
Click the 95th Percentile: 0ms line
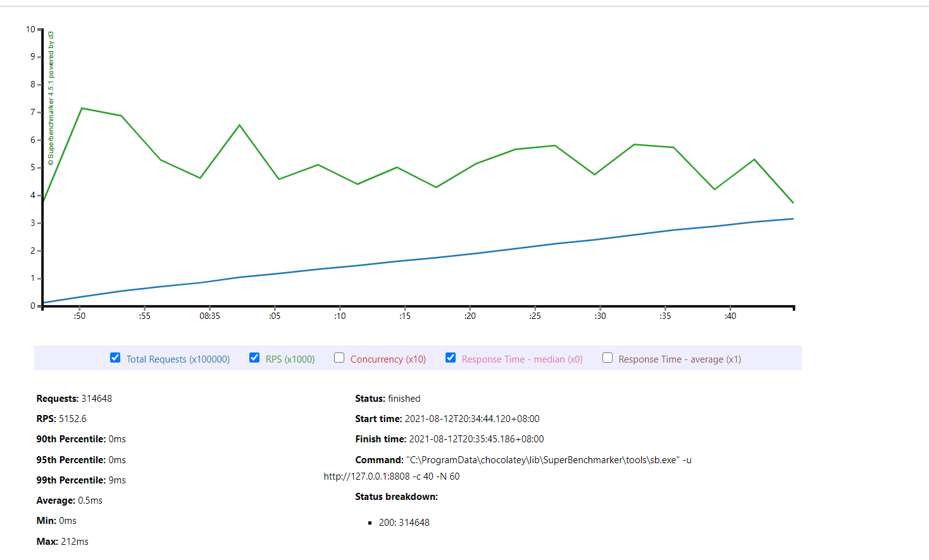[81, 460]
